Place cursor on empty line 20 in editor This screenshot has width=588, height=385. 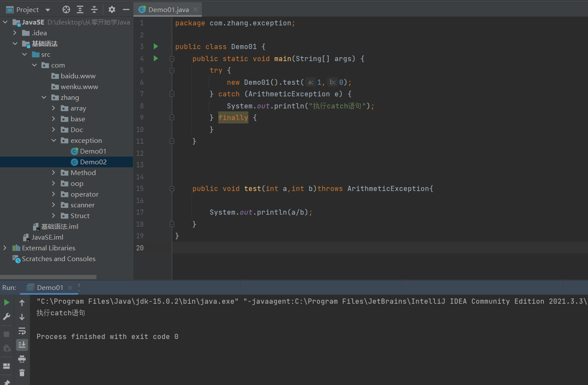(380, 248)
